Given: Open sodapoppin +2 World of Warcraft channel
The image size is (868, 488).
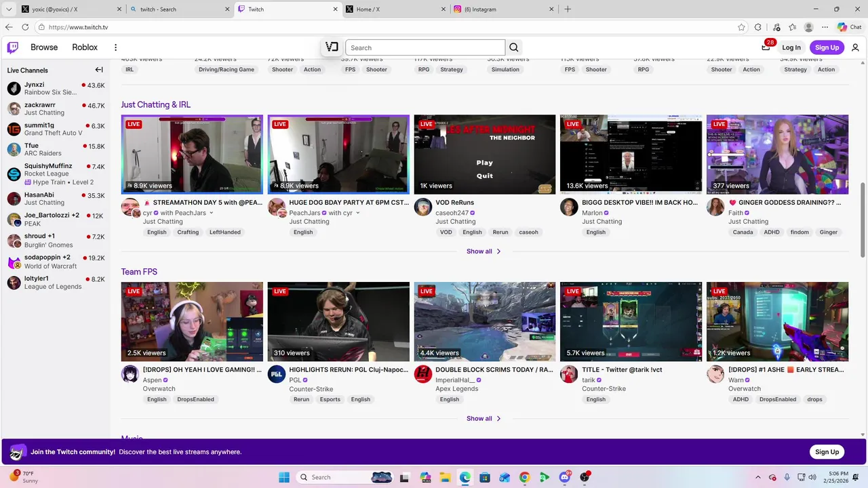Looking at the screenshot, I should 55,262.
